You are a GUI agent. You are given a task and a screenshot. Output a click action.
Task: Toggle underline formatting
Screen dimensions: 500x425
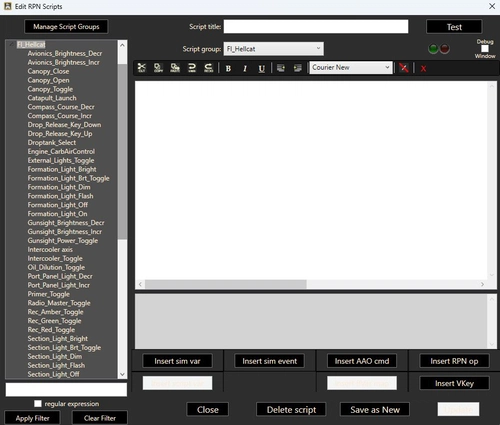pyautogui.click(x=262, y=68)
